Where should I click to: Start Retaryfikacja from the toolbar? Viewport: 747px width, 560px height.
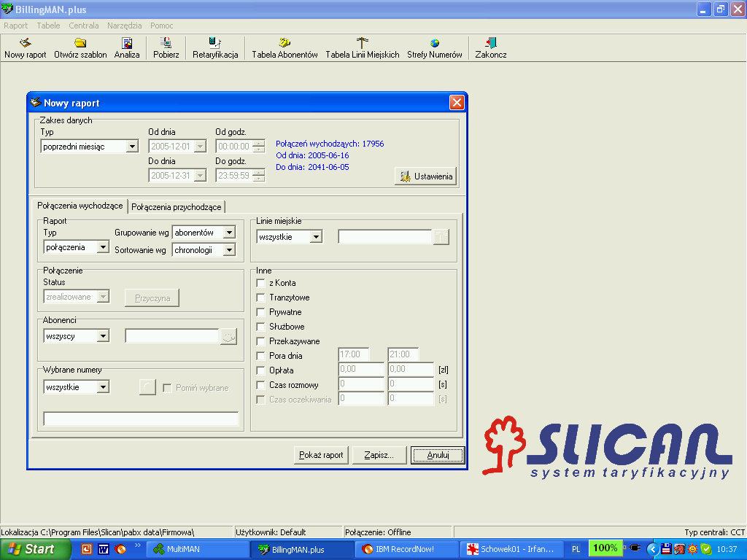215,48
